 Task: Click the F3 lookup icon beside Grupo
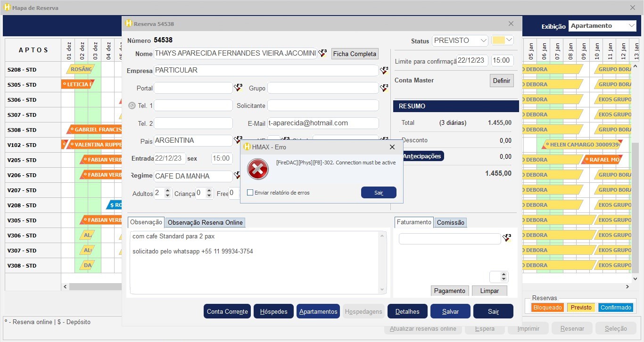pyautogui.click(x=384, y=88)
